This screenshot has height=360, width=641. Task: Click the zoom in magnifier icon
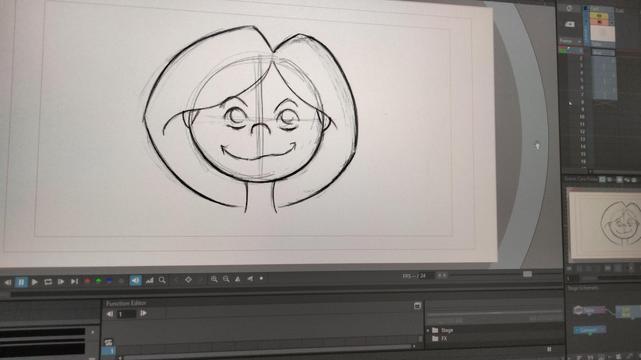[214, 279]
